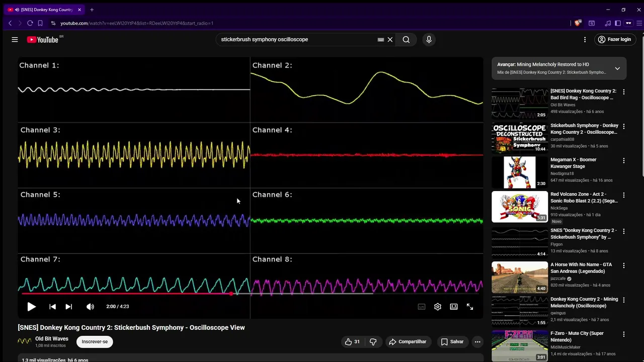Open options for carpathia808 Stickerbrush video

pos(624,126)
